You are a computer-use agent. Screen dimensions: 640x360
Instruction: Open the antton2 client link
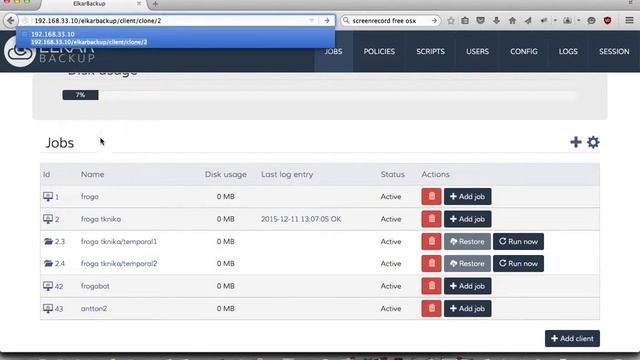94,308
